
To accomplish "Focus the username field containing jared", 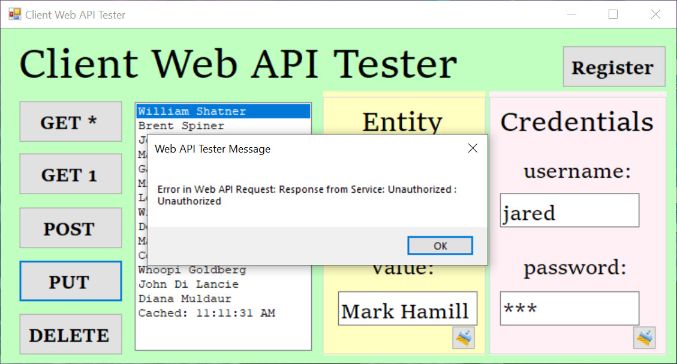I will pyautogui.click(x=569, y=210).
